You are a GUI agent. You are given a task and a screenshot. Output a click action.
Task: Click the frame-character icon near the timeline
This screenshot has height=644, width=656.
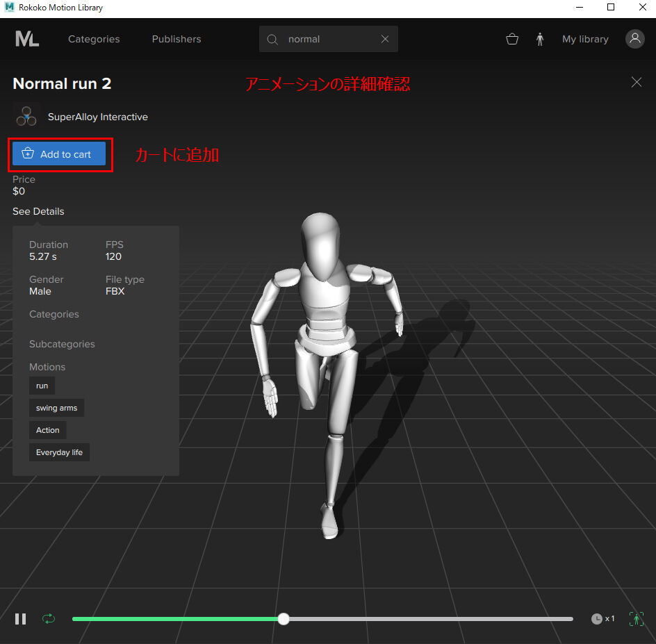point(636,618)
